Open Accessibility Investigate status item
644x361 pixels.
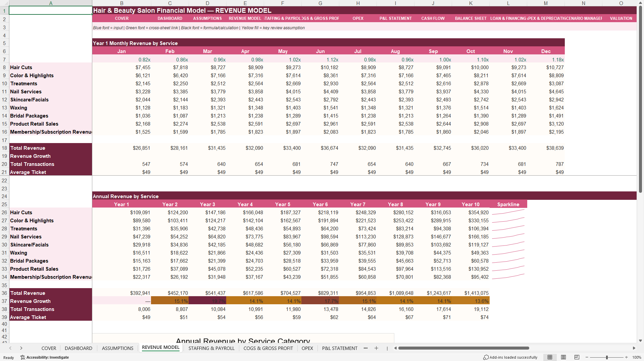pos(45,357)
